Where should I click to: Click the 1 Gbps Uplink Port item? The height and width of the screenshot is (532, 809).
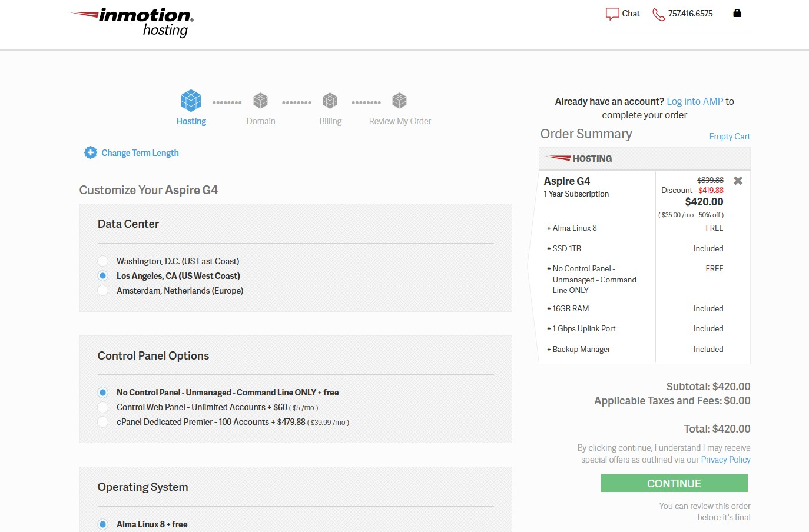coord(584,328)
